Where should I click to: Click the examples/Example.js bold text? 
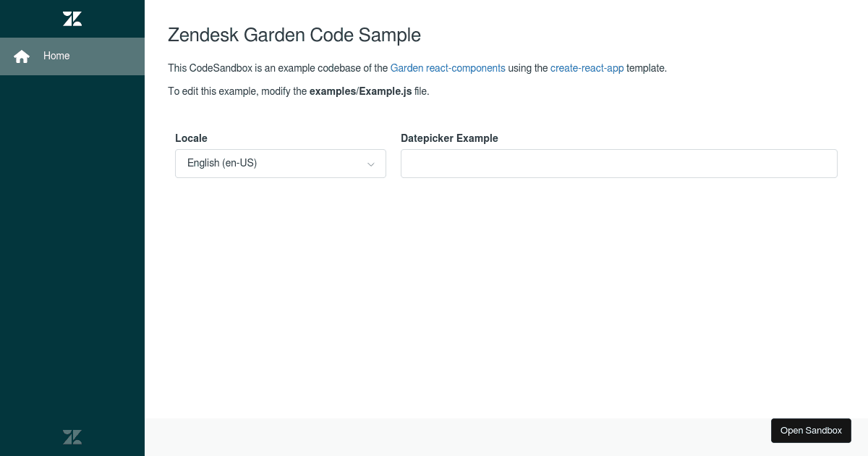tap(360, 91)
